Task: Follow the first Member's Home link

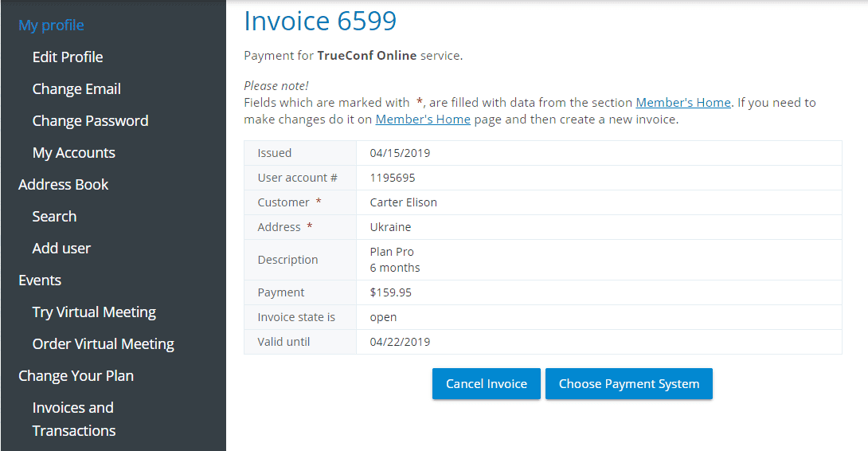Action: tap(683, 103)
